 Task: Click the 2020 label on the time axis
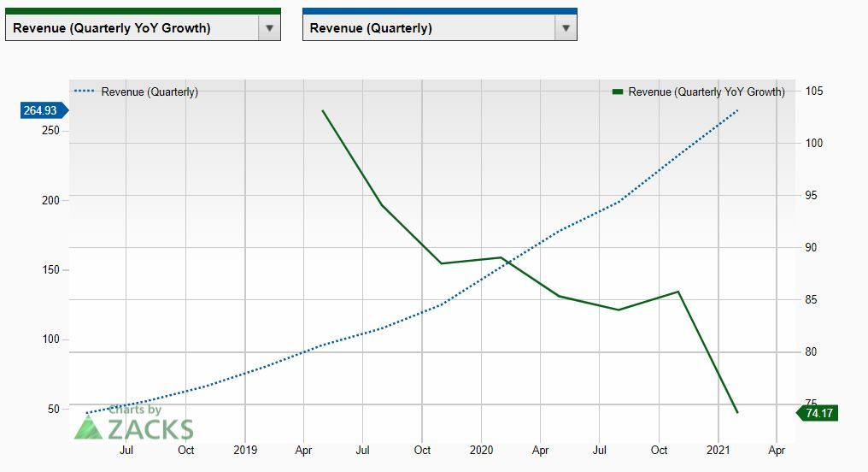[x=481, y=450]
